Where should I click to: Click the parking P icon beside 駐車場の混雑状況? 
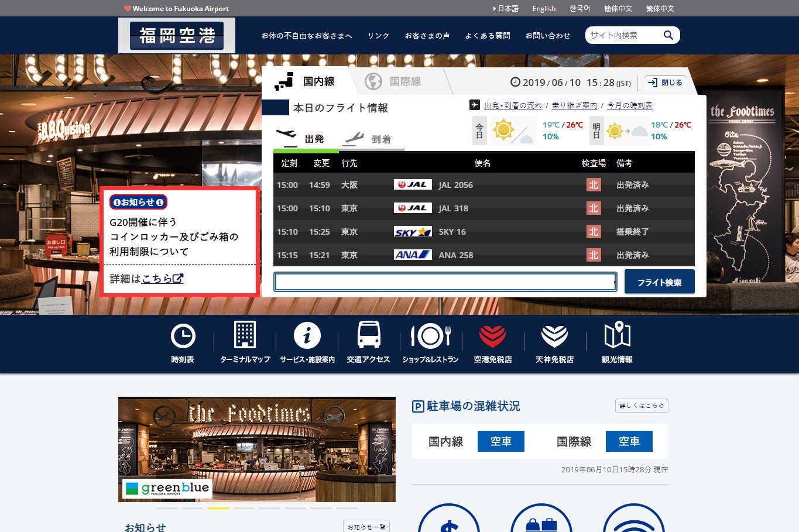(418, 406)
